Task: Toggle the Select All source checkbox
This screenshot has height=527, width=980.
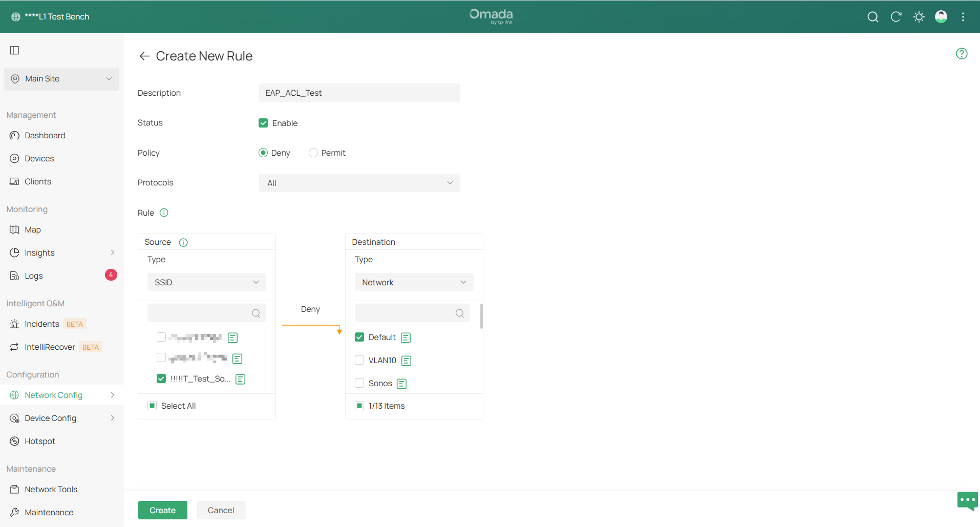Action: pos(152,406)
